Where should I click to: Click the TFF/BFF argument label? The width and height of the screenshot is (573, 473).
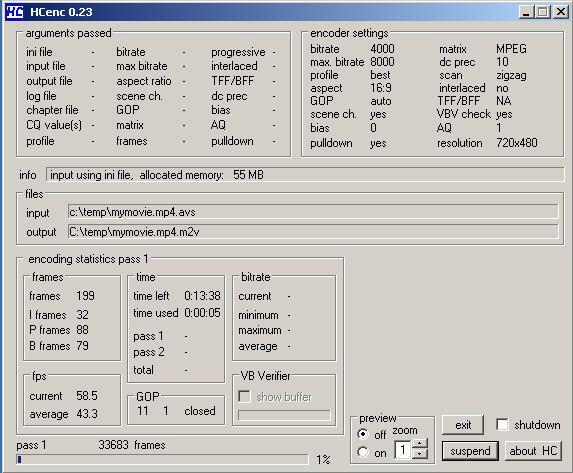click(232, 81)
